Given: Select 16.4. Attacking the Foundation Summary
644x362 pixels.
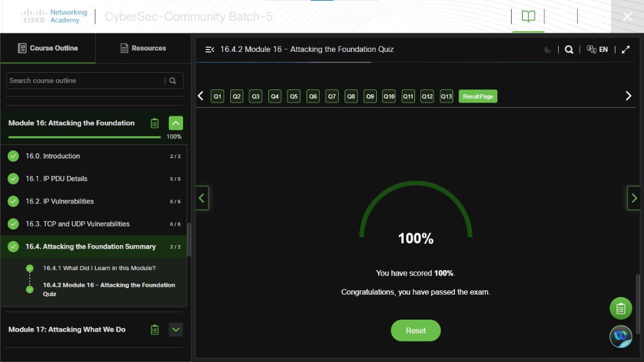Looking at the screenshot, I should tap(94, 246).
